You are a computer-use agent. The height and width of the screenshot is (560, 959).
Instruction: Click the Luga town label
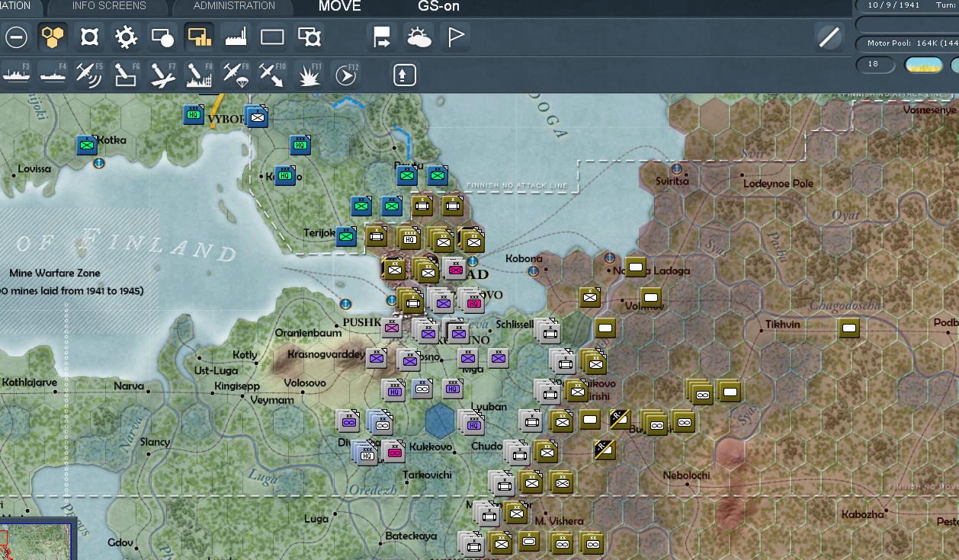(316, 519)
